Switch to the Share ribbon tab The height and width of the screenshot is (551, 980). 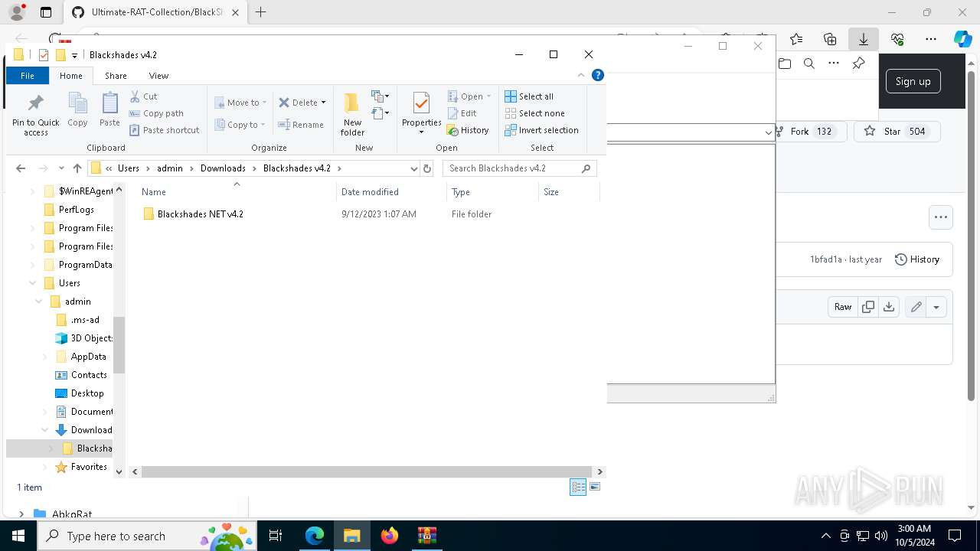[x=116, y=76]
